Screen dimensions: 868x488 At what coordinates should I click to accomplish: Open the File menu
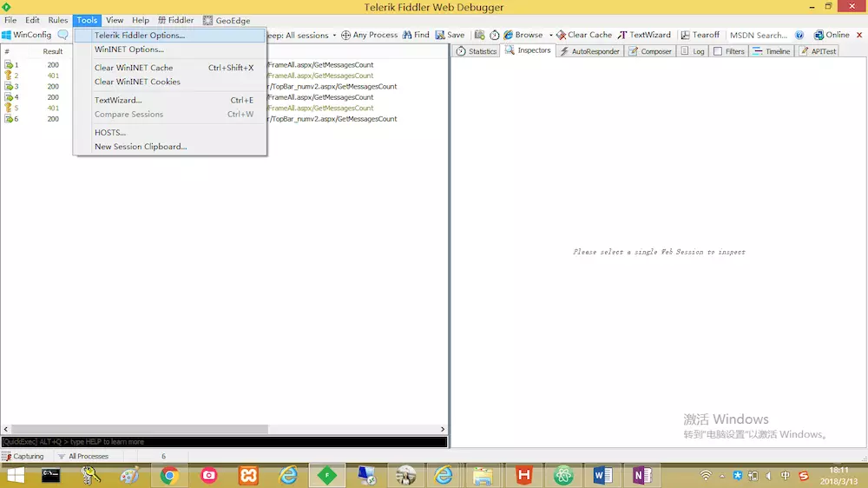tap(10, 20)
